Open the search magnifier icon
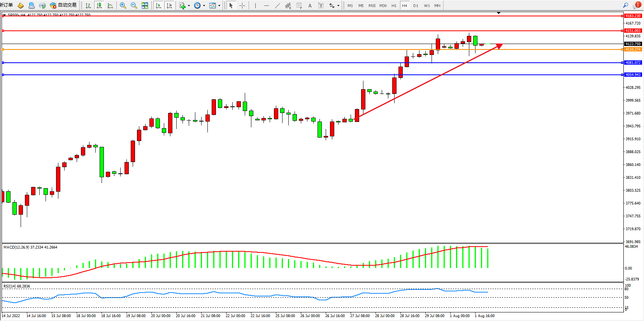The height and width of the screenshot is (321, 644). pyautogui.click(x=626, y=5)
